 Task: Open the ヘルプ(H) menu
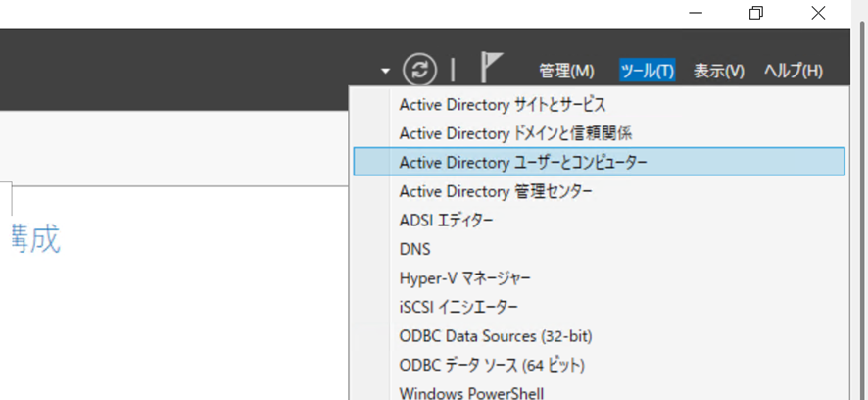coord(794,71)
